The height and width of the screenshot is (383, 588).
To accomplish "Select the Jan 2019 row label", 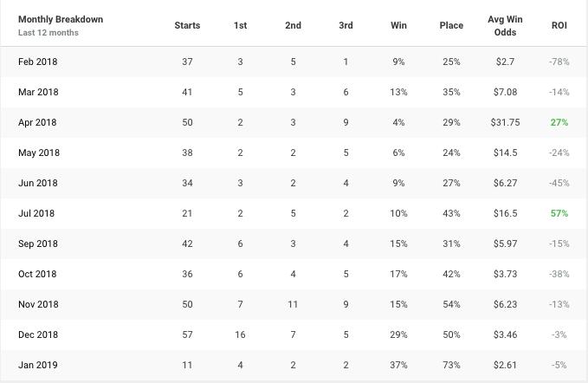I will pyautogui.click(x=38, y=365).
